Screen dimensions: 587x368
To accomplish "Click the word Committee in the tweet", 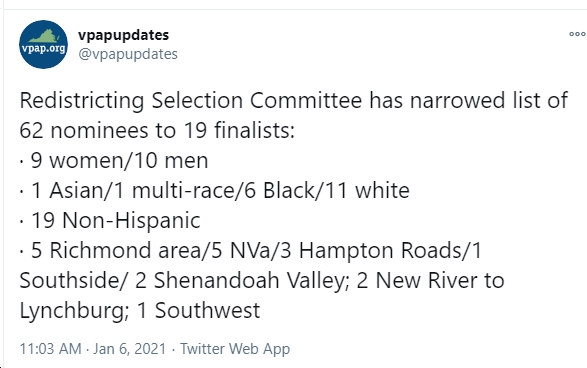I will pos(306,100).
